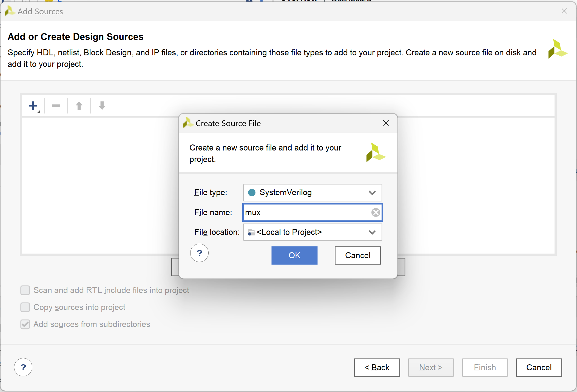Image resolution: width=577 pixels, height=392 pixels.
Task: Open the File location dropdown
Action: point(312,232)
